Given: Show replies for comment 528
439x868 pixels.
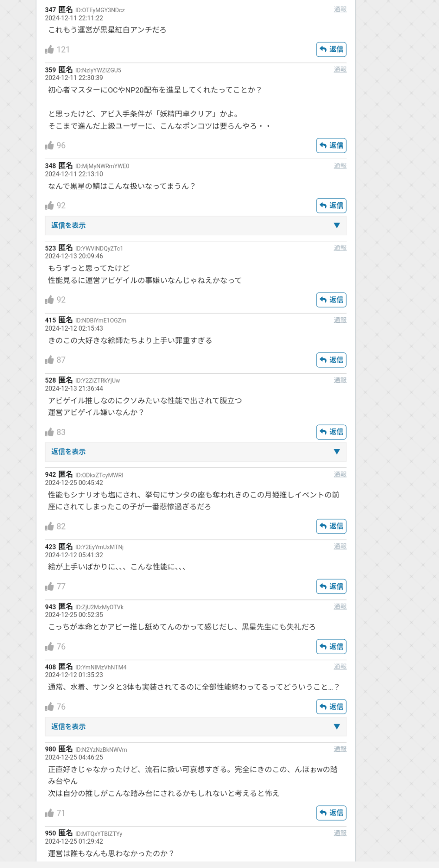Looking at the screenshot, I should click(x=195, y=452).
